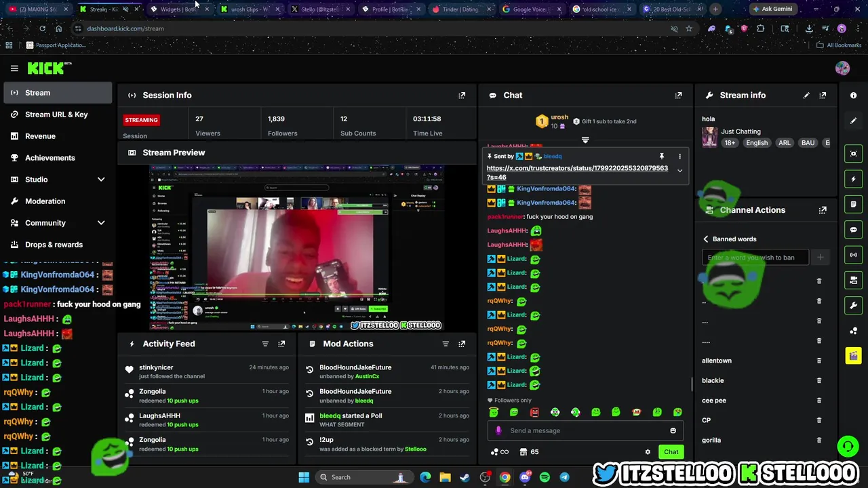Go back from Banned words list
Viewport: 868px width, 488px height.
706,239
